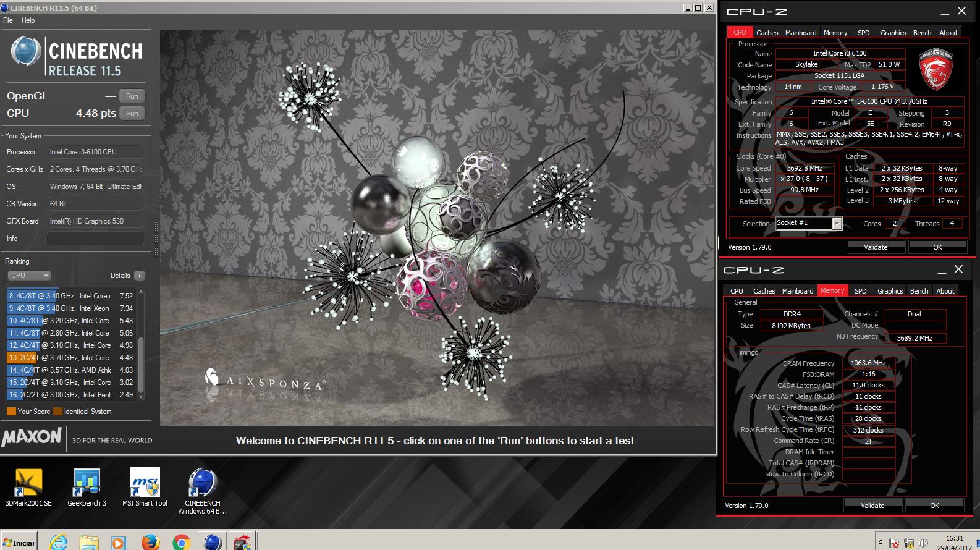Open the CINEBENCH Windows 64 Bit shortcut
Viewport: 980px width, 550px height.
coord(202,491)
